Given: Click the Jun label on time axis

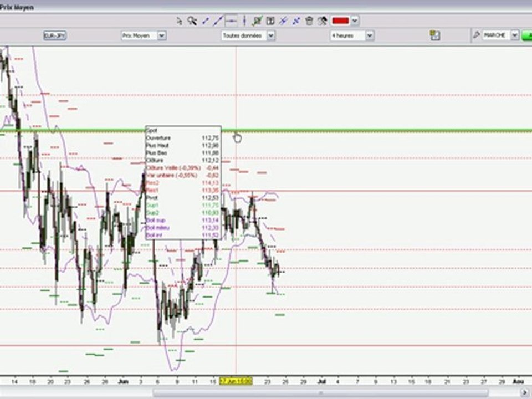Looking at the screenshot, I should coord(123,381).
